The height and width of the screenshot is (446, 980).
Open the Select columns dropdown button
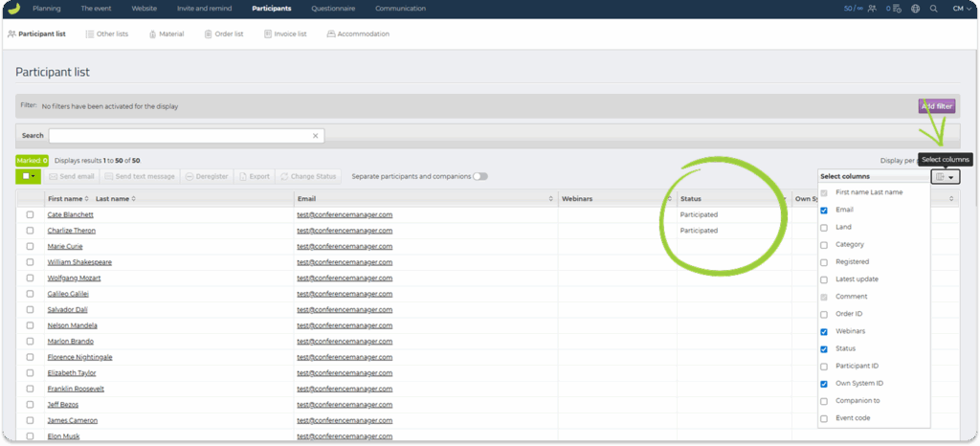pyautogui.click(x=945, y=177)
